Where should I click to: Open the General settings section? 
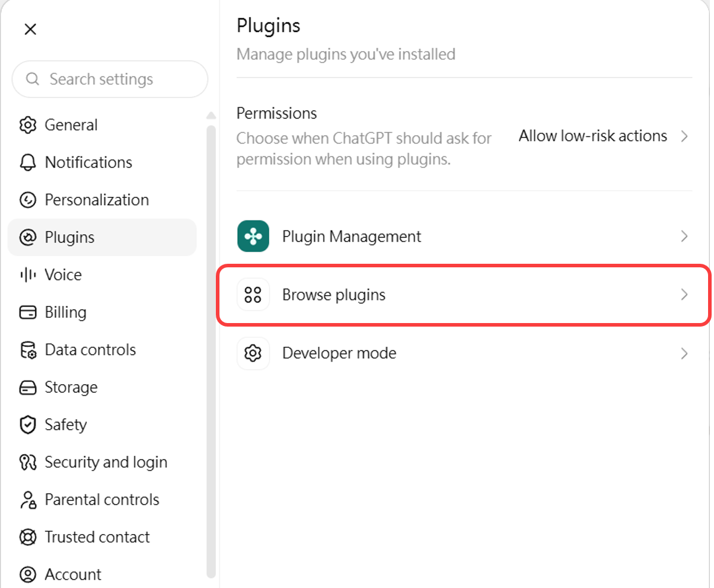click(102, 125)
